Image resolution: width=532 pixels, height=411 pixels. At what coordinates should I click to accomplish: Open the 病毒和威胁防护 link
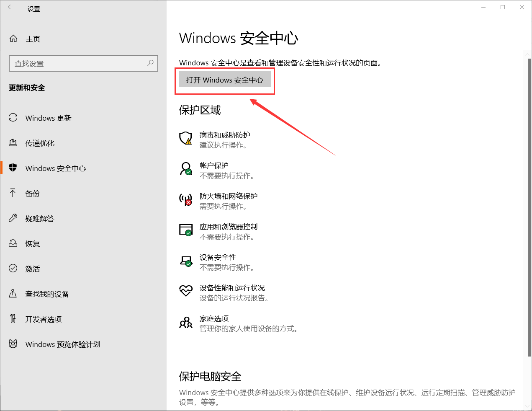coord(225,135)
